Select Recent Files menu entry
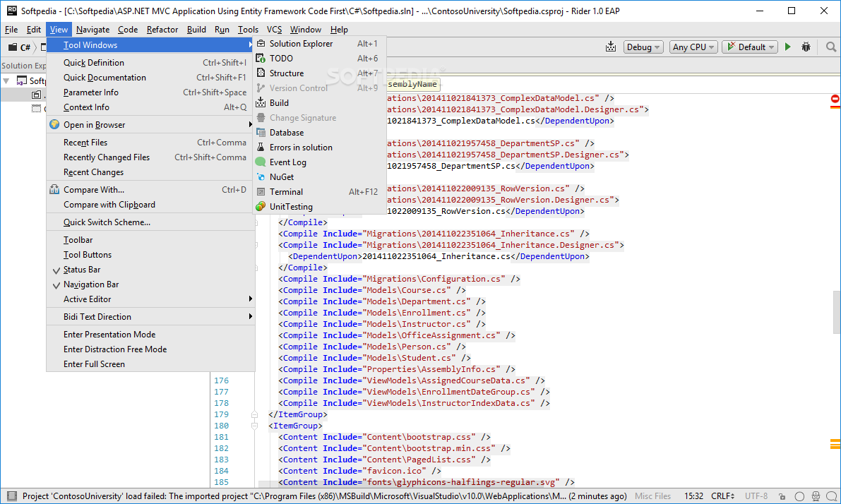This screenshot has height=504, width=841. pyautogui.click(x=150, y=143)
